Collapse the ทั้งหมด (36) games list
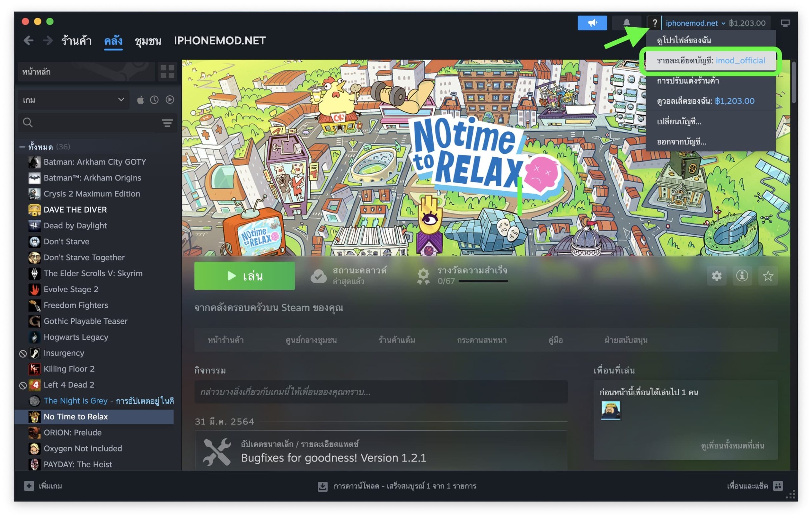812x518 pixels. coord(22,147)
